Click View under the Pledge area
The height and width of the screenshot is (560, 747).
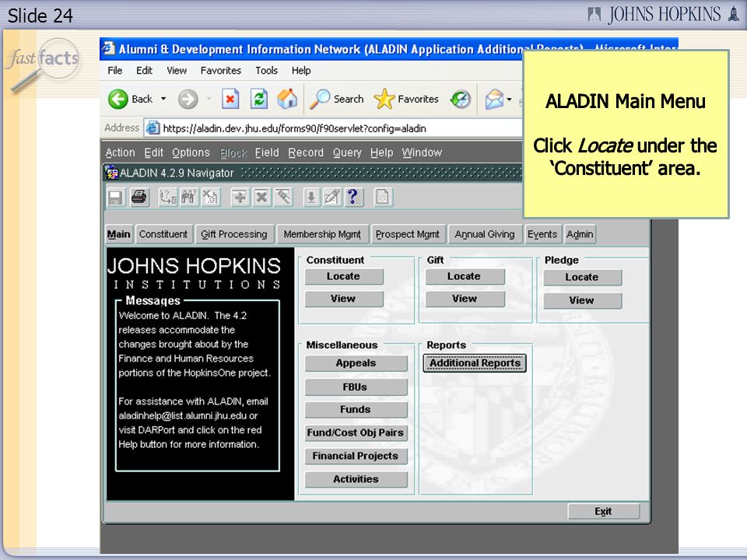coord(582,301)
